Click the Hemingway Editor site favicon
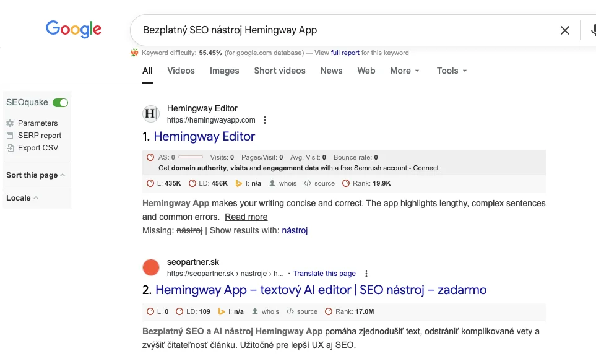 151,114
